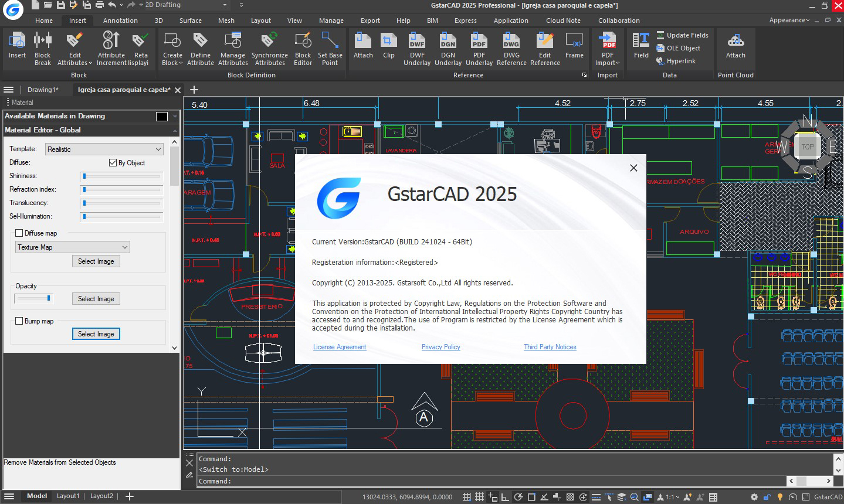
Task: Collapse the Material Editor - Global section
Action: click(175, 130)
